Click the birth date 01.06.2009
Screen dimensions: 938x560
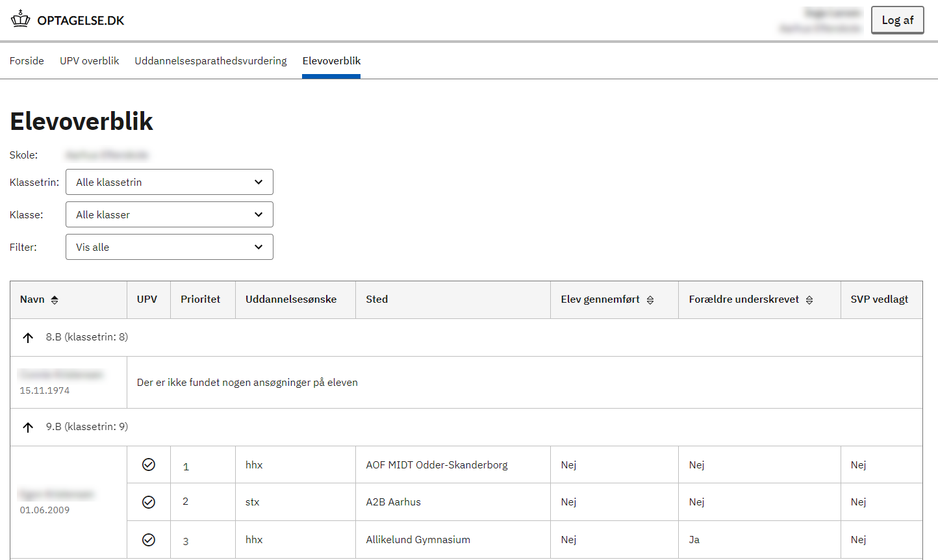pos(45,510)
